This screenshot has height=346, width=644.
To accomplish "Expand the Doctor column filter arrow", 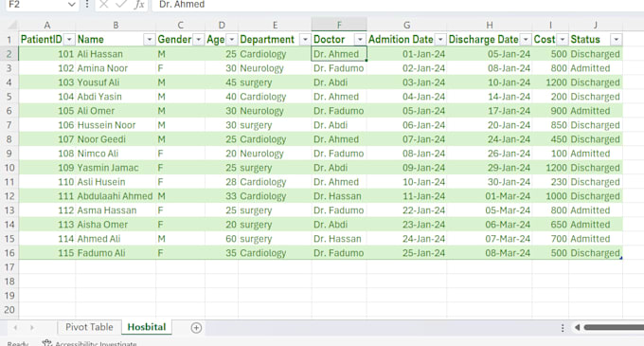I will coord(360,40).
